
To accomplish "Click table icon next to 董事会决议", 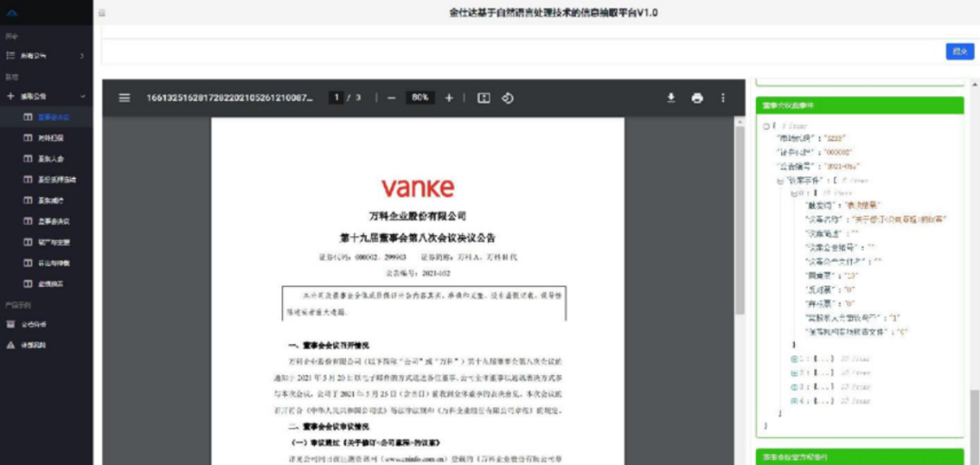I will pos(27,117).
